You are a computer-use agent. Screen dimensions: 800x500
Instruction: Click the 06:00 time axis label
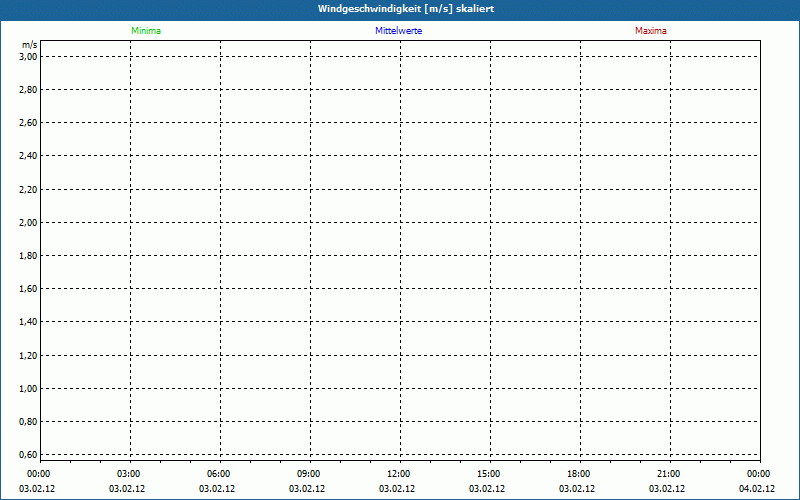coord(218,474)
